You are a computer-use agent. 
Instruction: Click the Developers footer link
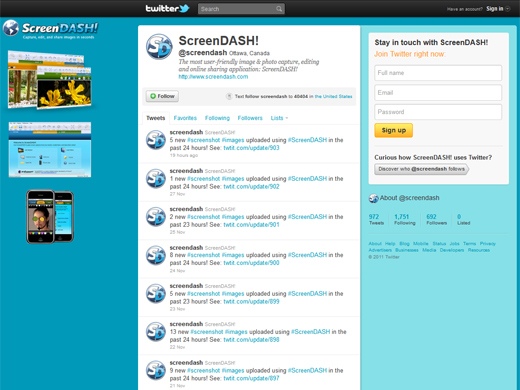(452, 250)
